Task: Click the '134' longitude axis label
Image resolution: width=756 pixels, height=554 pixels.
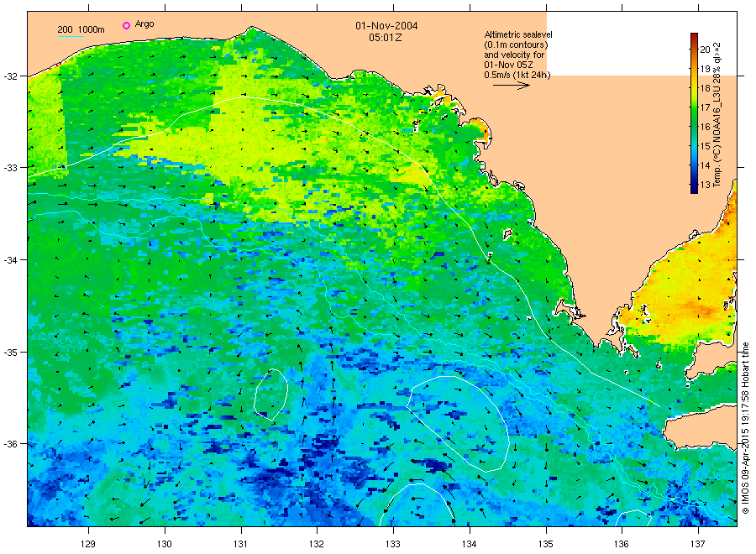Action: tap(469, 544)
